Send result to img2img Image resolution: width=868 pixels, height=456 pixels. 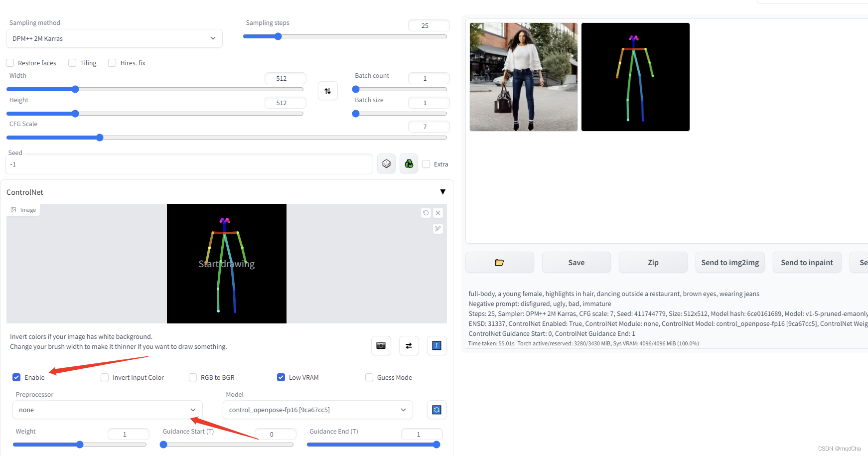click(x=730, y=262)
